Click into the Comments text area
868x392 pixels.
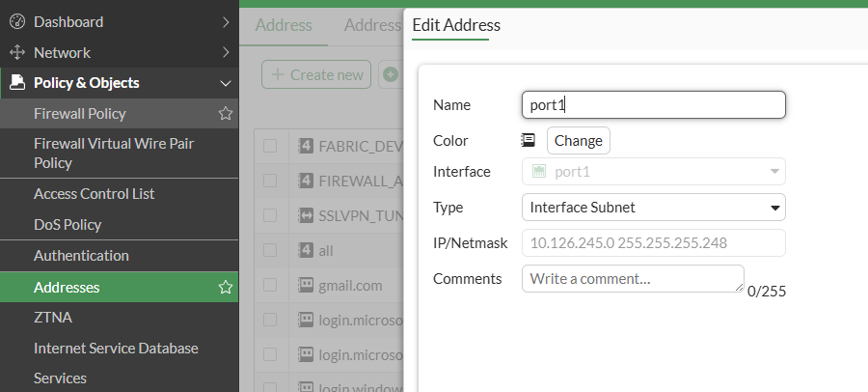tap(633, 279)
